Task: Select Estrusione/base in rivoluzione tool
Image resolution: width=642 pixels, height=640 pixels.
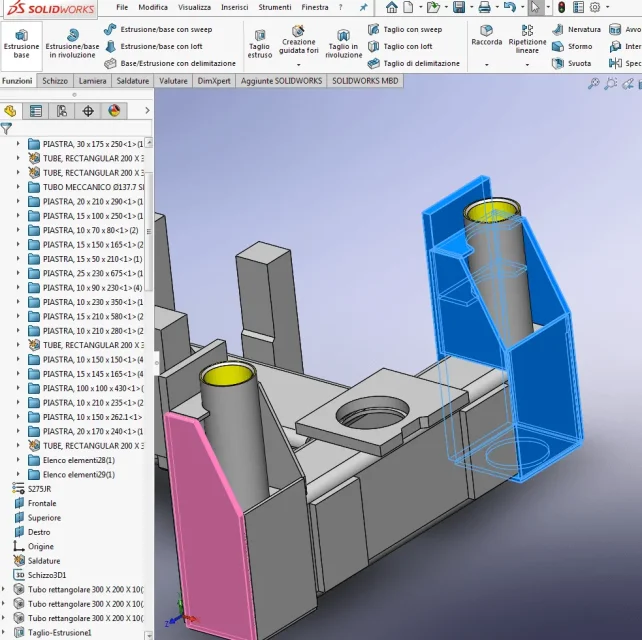Action: (72, 45)
